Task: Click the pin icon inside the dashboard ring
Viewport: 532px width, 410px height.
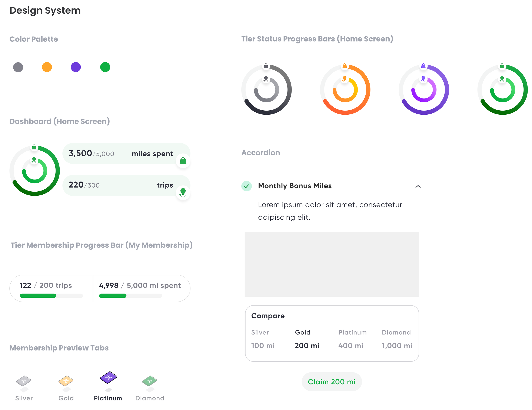Action: tap(34, 160)
